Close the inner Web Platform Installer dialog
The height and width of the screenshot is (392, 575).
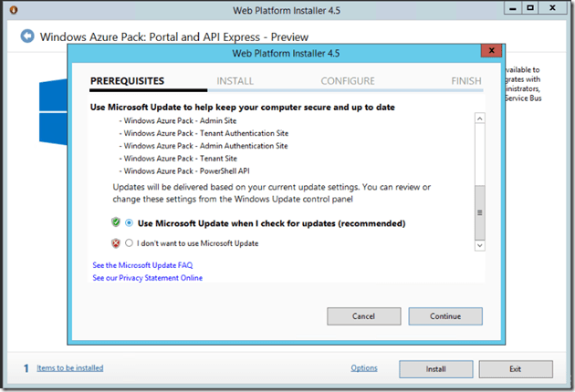tap(489, 53)
